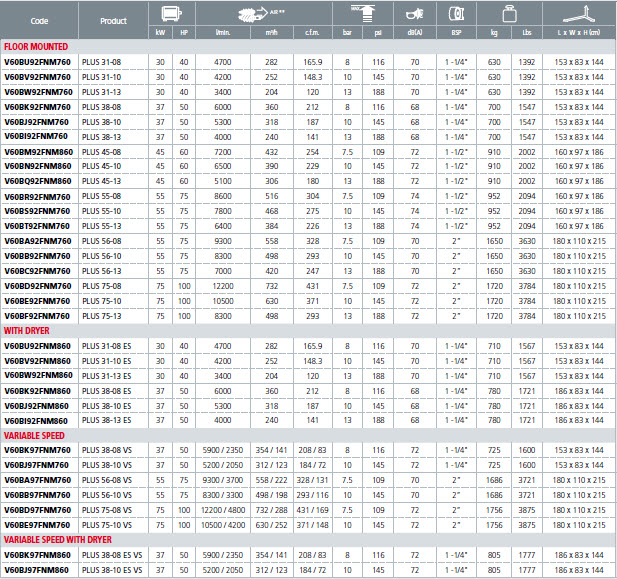Screen dimensions: 617x579
Task: Click the Code column header
Action: point(39,21)
